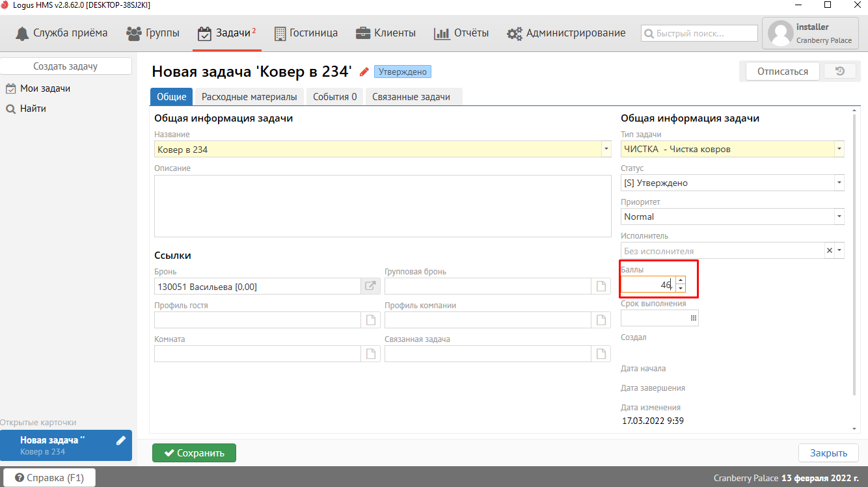Click the Закрыть button
Viewport: 868px width, 487px height.
pyautogui.click(x=828, y=453)
